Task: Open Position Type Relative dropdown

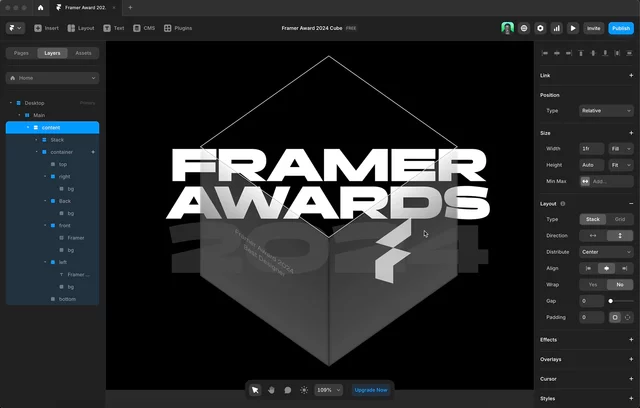Action: click(606, 111)
